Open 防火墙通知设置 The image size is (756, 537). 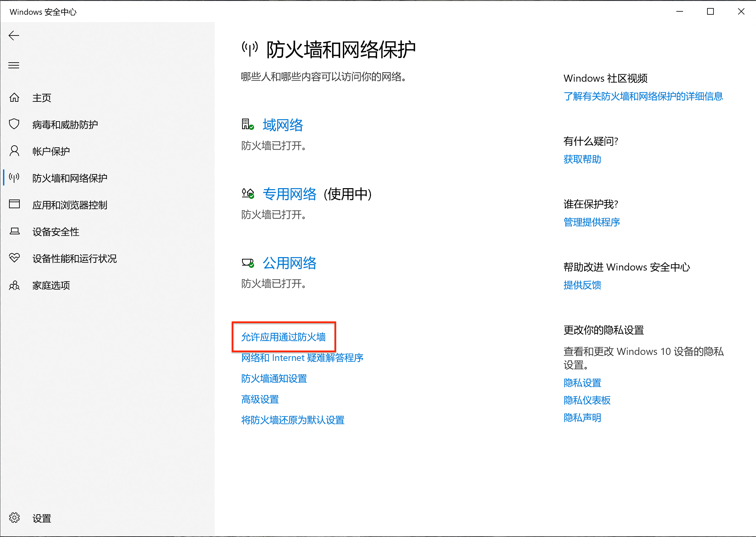pos(274,379)
